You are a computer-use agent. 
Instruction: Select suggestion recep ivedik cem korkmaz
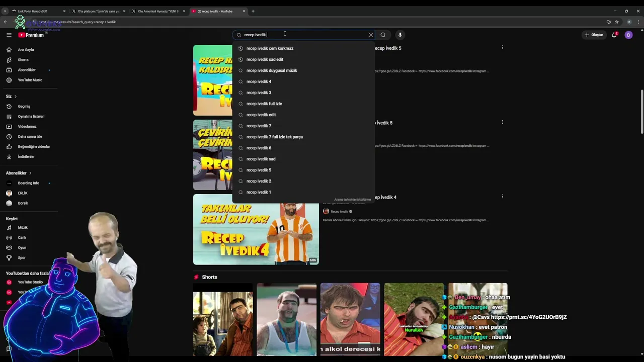(x=303, y=48)
